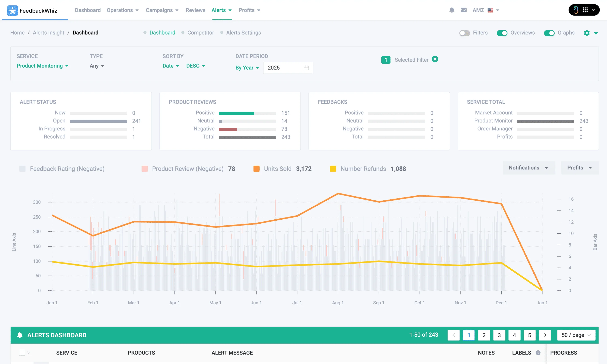This screenshot has width=607, height=364.
Task: Open the Notifications dropdown above chart
Action: (528, 168)
